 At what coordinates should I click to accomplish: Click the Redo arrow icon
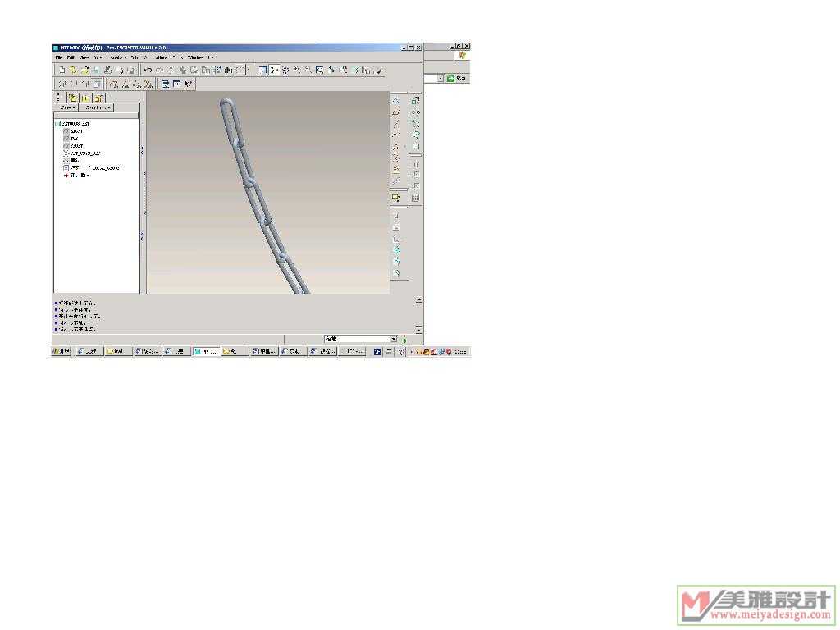(x=159, y=71)
